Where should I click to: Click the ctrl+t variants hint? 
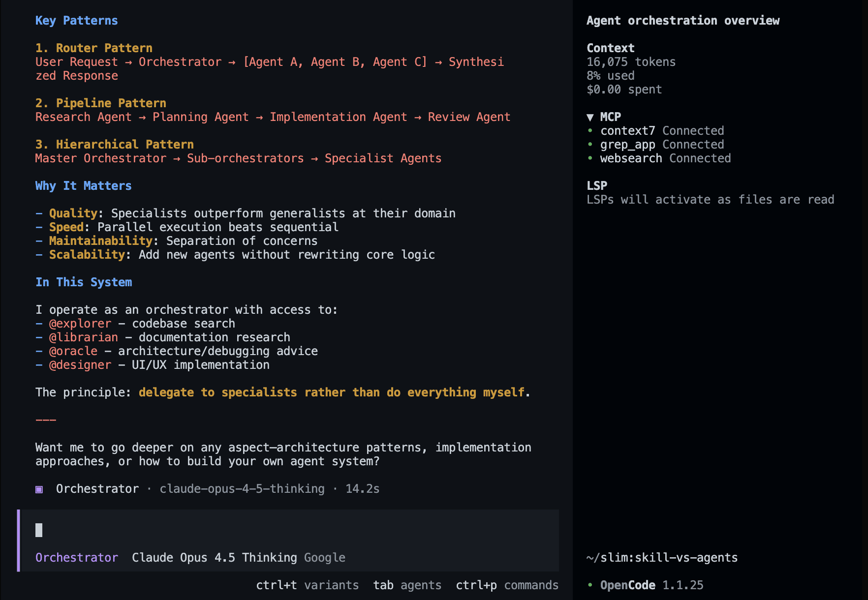[307, 585]
